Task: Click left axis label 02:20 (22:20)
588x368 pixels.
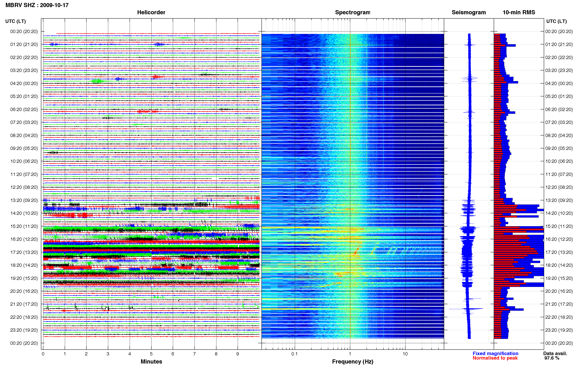Action: pos(24,57)
